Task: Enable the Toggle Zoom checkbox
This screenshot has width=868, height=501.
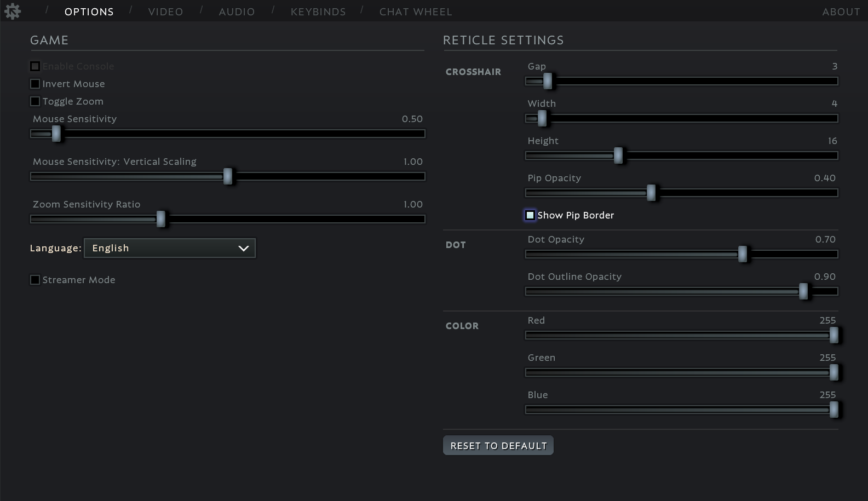Action: tap(35, 101)
